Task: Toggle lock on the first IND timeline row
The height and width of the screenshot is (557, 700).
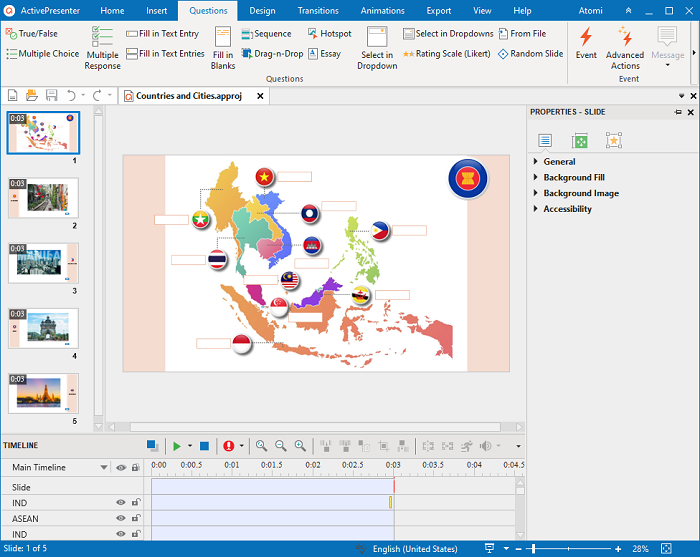Action: (136, 502)
